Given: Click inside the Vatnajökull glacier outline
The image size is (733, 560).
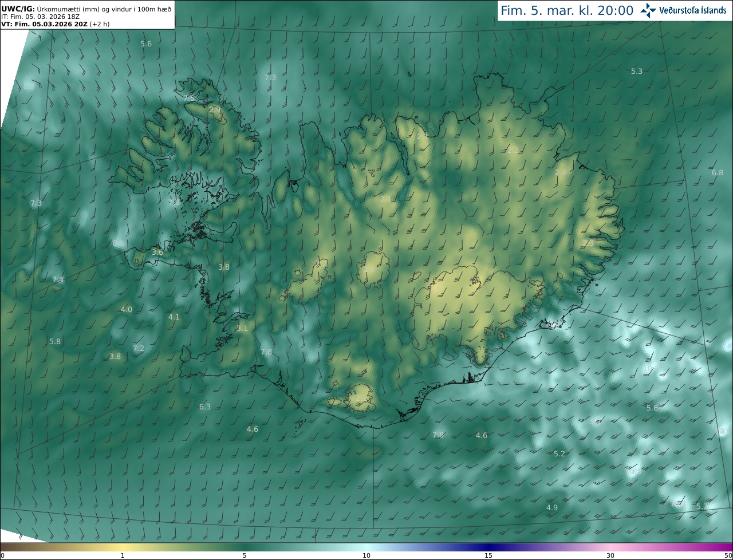Looking at the screenshot, I should coord(475,309).
